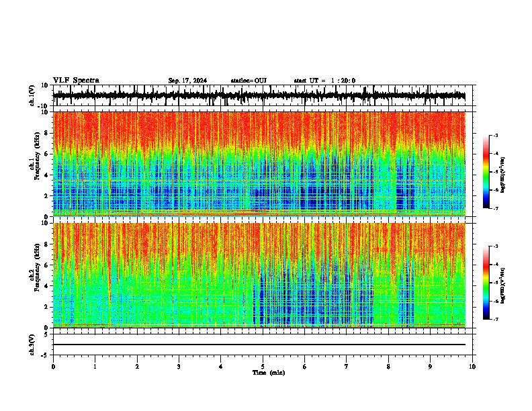
Task: Select the ch.2 color bar log(PSD) label
Action: click(503, 285)
